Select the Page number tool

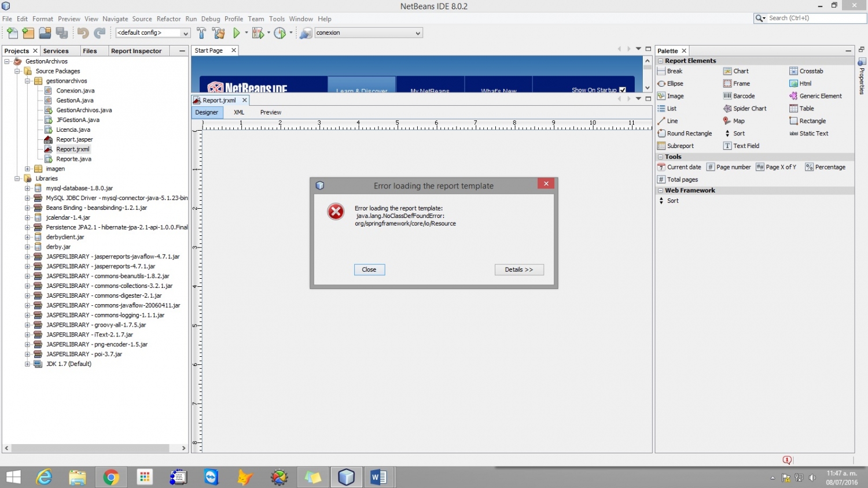(729, 167)
